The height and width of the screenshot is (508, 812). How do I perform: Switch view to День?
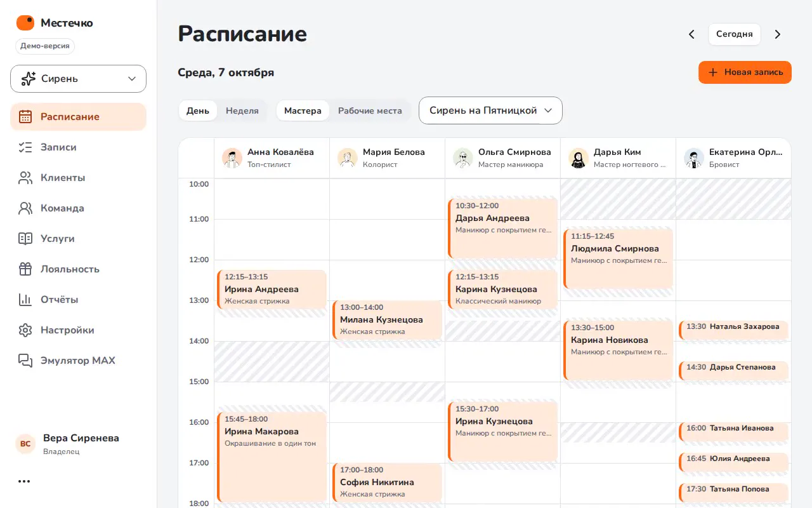198,110
